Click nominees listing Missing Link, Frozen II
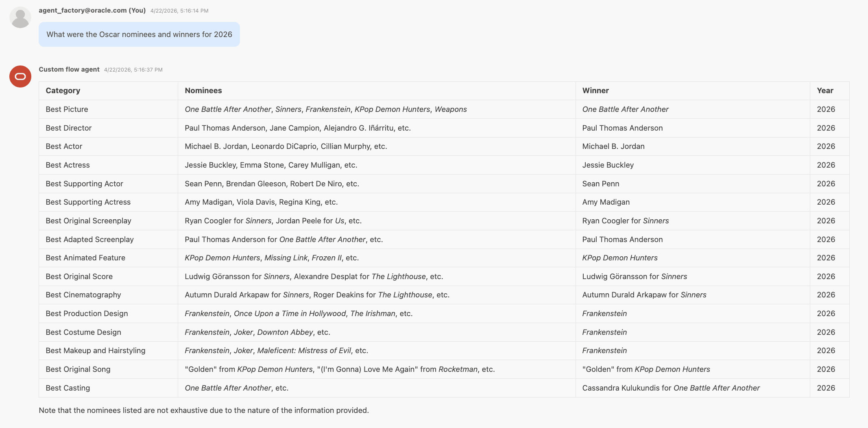The height and width of the screenshot is (428, 868). [x=377, y=258]
